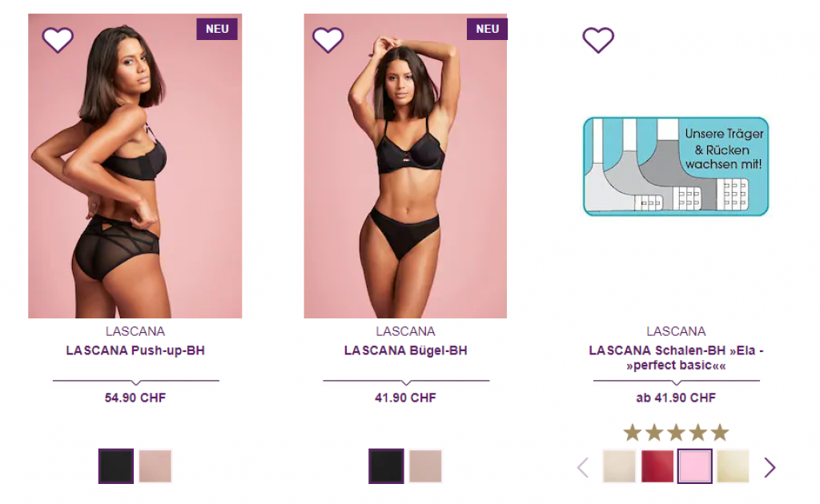Add the Push-up-BH to the wishlist with the heart
The image size is (820, 504).
(x=58, y=40)
